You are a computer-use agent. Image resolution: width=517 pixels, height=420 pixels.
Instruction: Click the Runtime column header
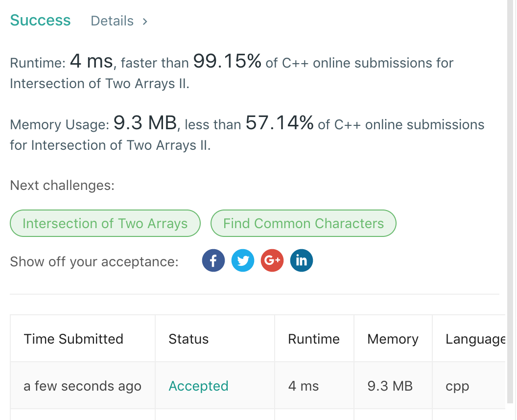[x=314, y=339]
